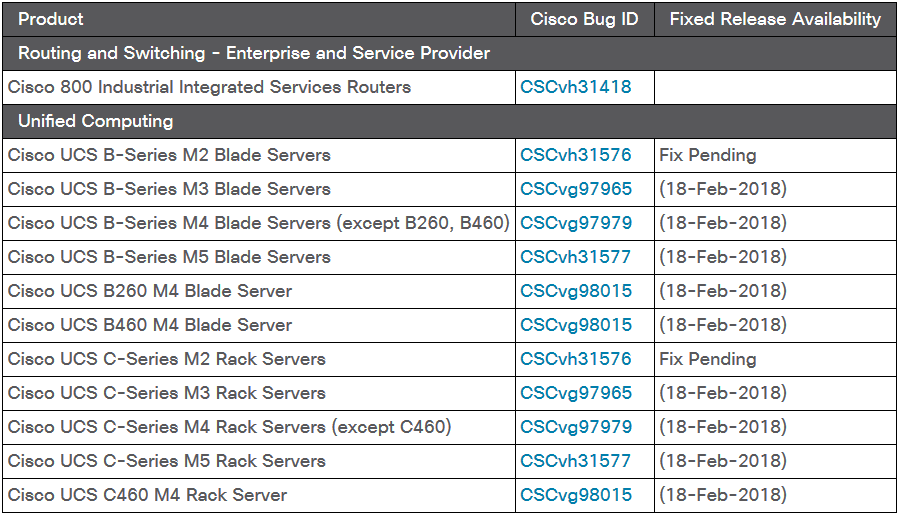Follow CSCvg97979 link for B-Series M4 Blade Servers
The image size is (900, 516).
coord(576,223)
